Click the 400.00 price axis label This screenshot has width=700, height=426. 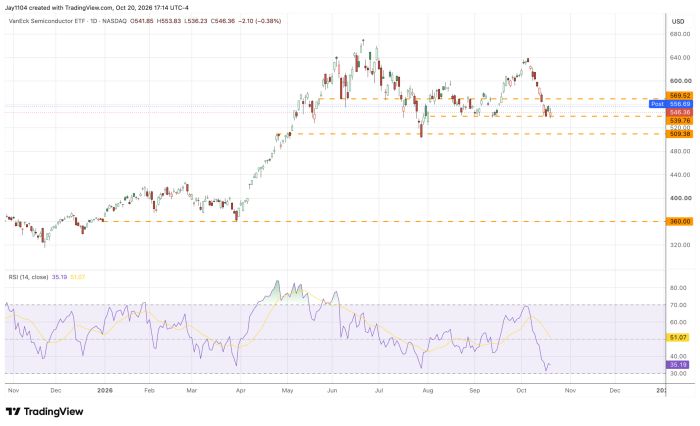click(x=680, y=198)
